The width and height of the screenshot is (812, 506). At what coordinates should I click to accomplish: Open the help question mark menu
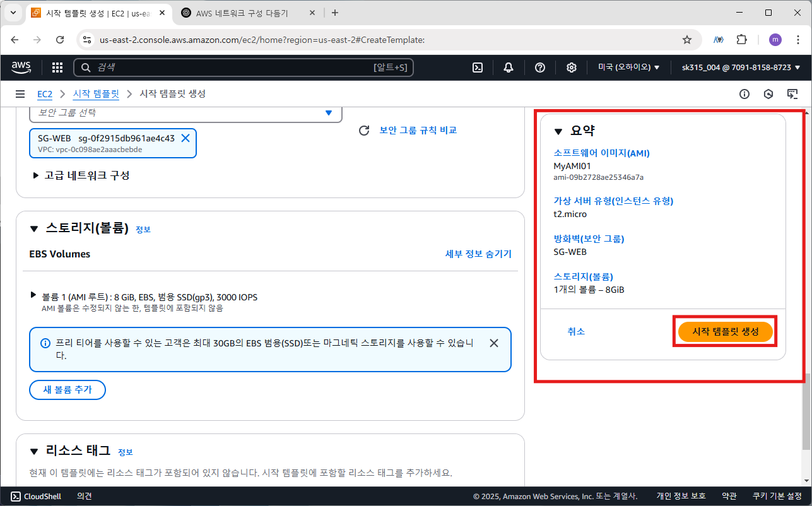(x=540, y=68)
